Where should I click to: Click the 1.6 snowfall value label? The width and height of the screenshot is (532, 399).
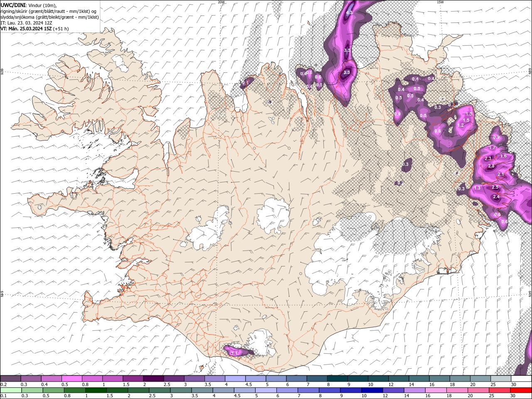503,156
